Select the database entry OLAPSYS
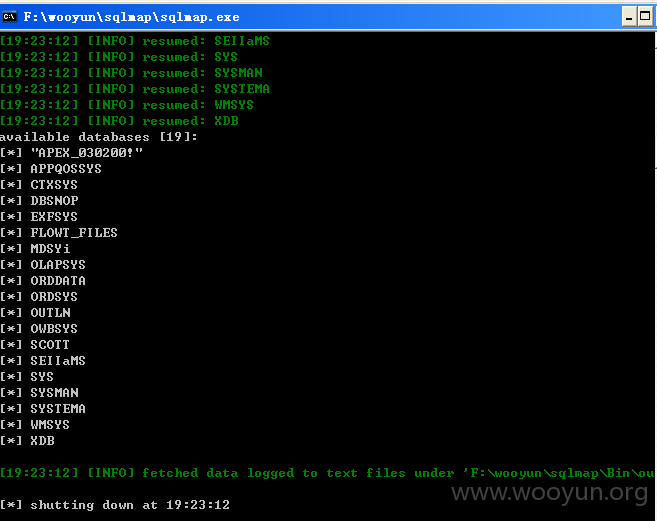Image resolution: width=657 pixels, height=521 pixels. tap(43, 265)
